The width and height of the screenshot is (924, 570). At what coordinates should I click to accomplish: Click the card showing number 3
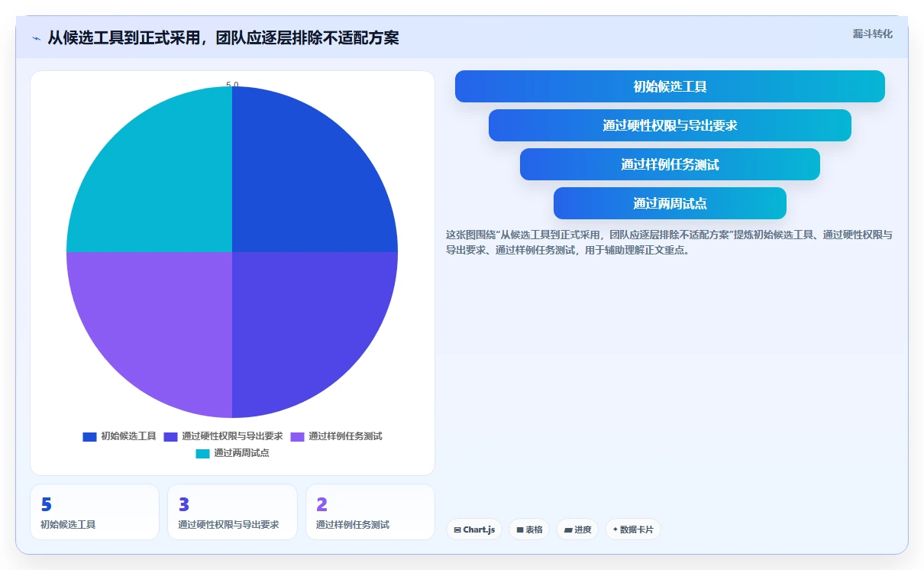(232, 512)
